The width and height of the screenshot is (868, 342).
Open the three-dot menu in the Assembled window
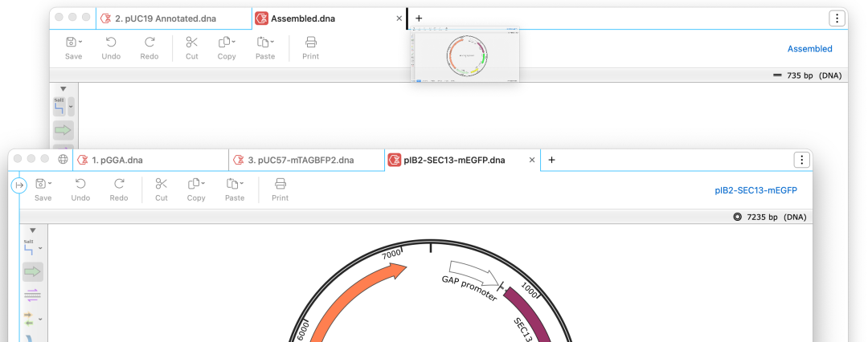click(x=837, y=18)
